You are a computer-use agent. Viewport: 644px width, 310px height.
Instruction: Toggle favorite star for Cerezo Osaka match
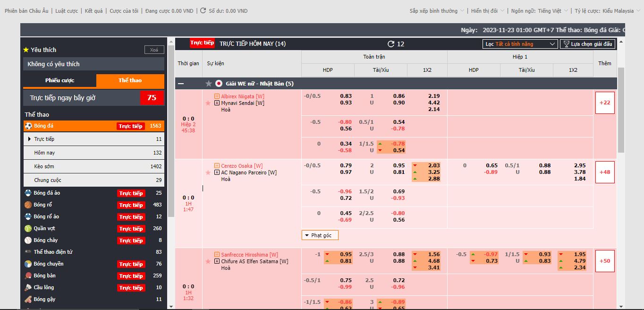coord(208,172)
